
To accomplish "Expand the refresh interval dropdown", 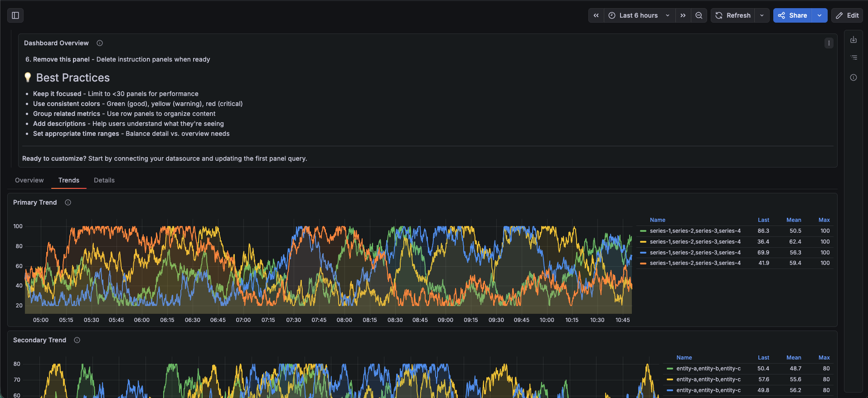I will coord(762,15).
